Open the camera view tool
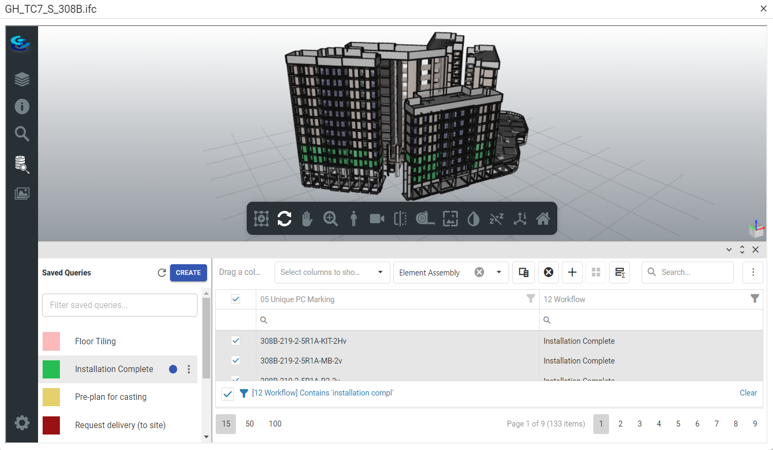This screenshot has height=450, width=773. 377,218
